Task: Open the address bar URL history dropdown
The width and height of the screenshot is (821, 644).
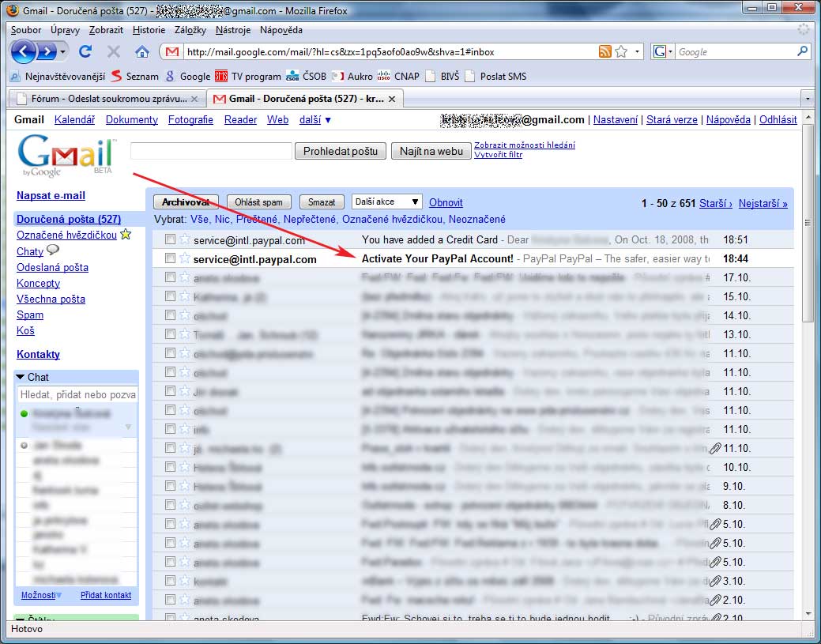Action: pos(637,51)
